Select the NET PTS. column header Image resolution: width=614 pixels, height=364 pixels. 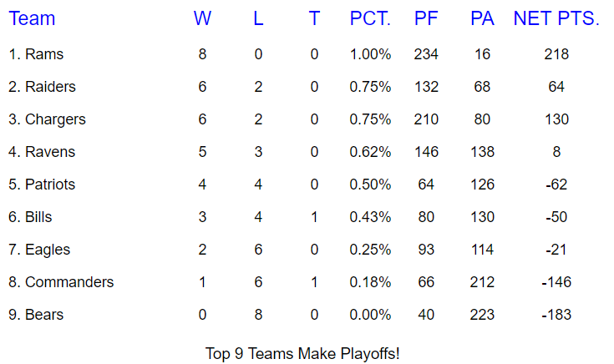click(556, 18)
